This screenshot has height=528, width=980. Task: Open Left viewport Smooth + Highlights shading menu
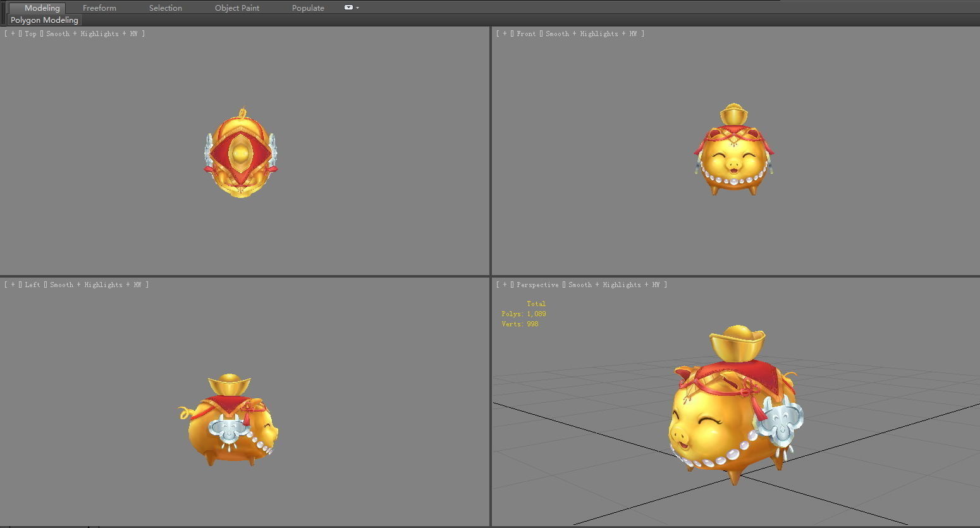[95, 285]
